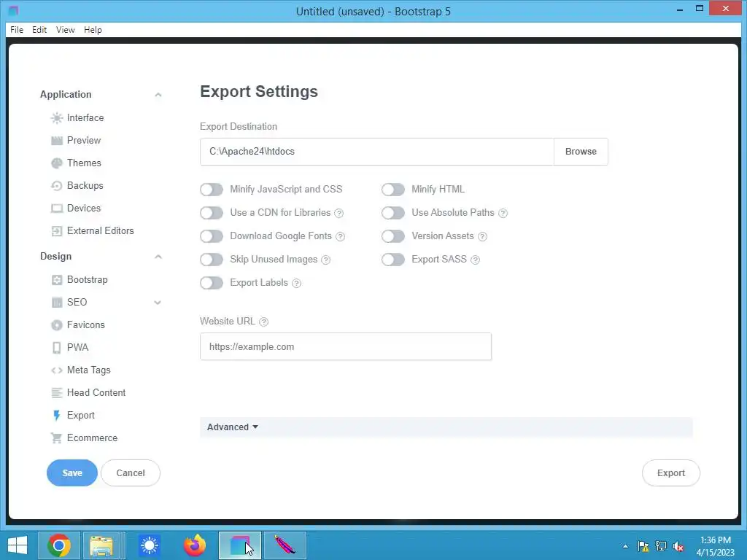The image size is (747, 560).
Task: Click help icon beside Use Absolute Paths
Action: 503,214
